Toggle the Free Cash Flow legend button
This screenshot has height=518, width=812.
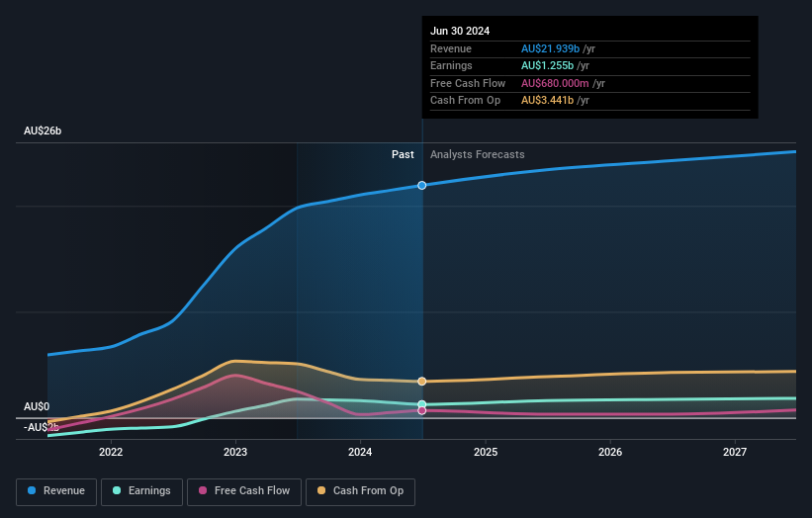[x=244, y=491]
